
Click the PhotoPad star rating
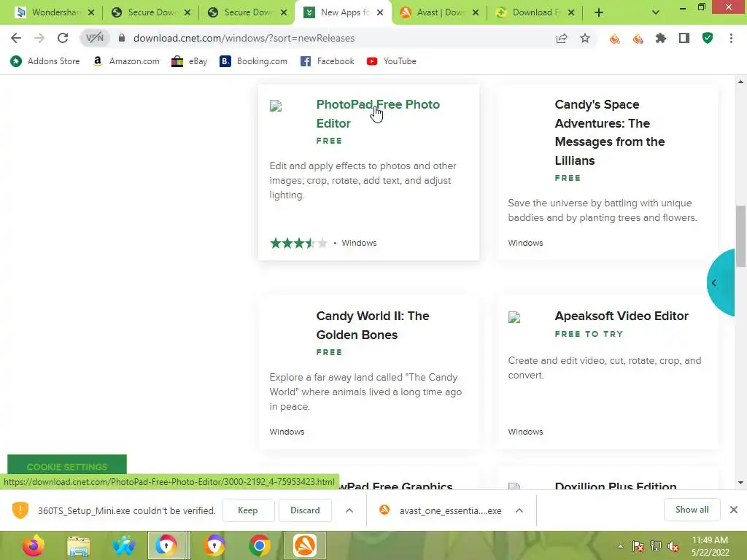click(298, 244)
